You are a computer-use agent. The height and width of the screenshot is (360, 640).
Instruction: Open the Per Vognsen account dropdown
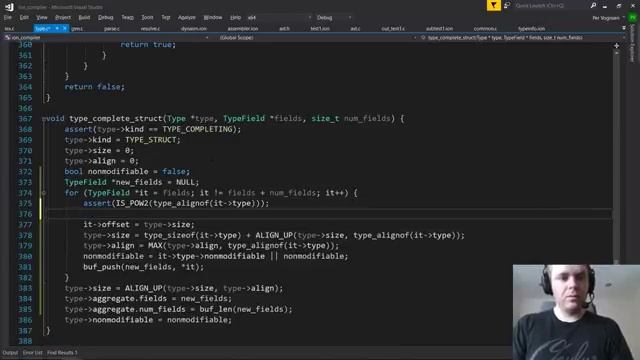coord(608,18)
